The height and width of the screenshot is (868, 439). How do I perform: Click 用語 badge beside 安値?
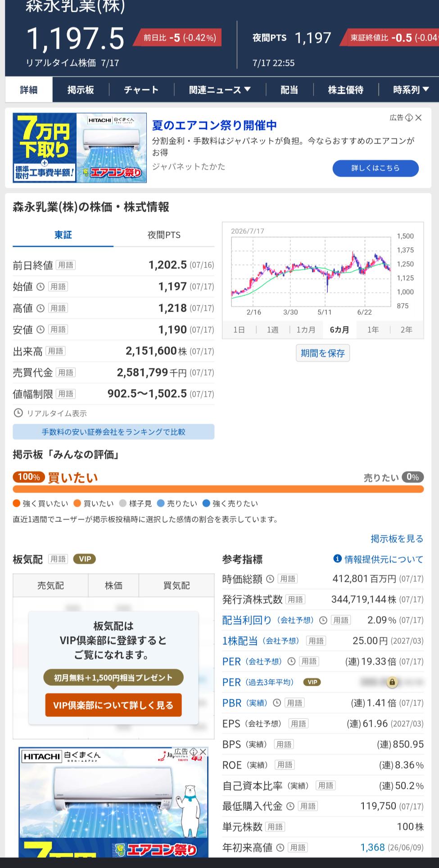(x=58, y=330)
